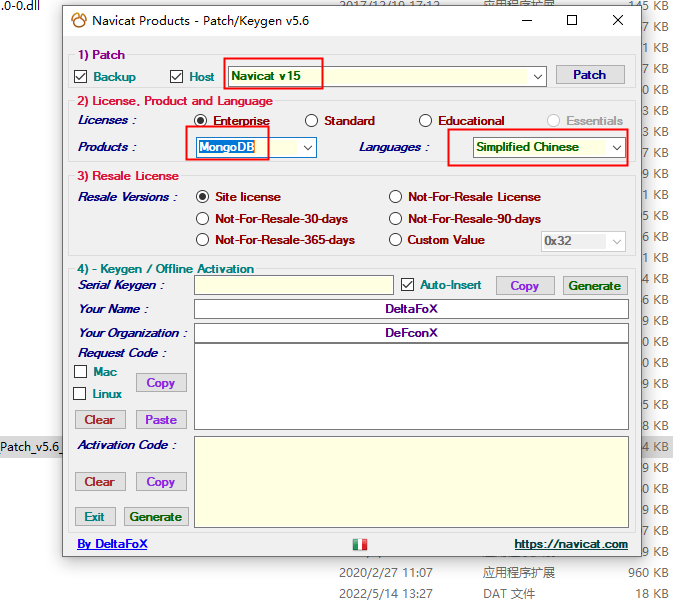The image size is (695, 602).
Task: Click the Navicat app icon in title bar
Action: 79,20
